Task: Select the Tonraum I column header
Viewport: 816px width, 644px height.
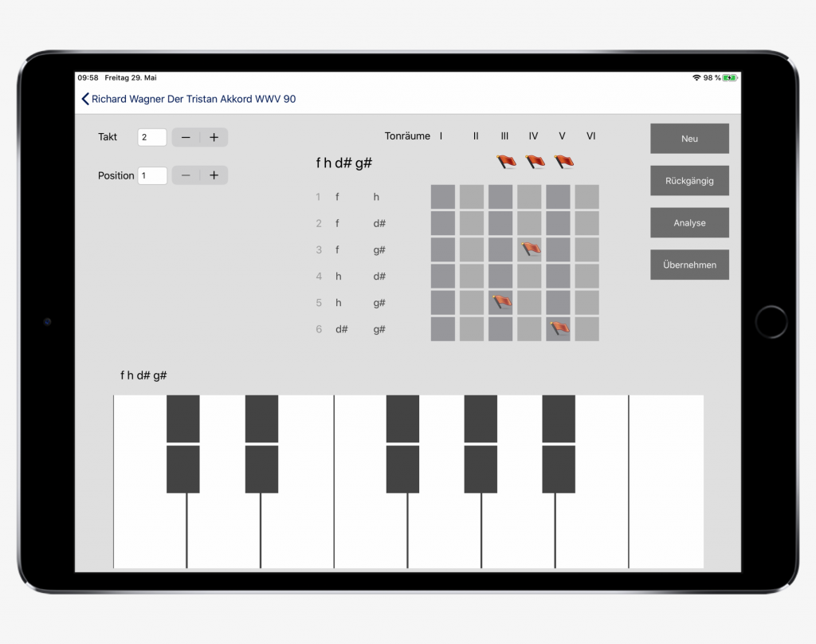Action: [441, 136]
